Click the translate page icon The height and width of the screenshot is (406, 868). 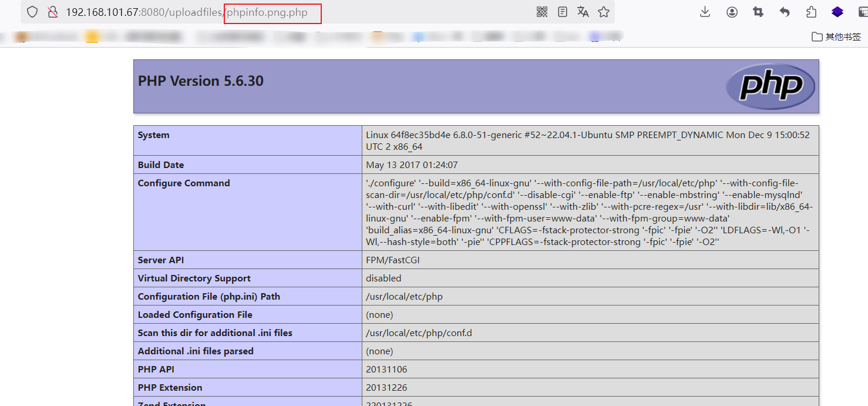click(583, 12)
